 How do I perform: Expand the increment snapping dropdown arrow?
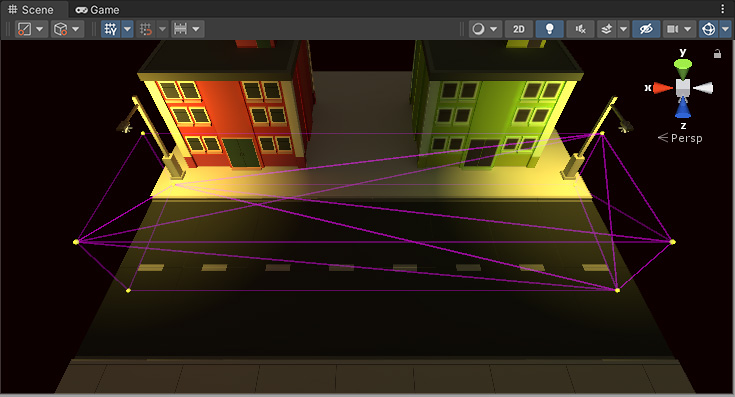pos(196,29)
